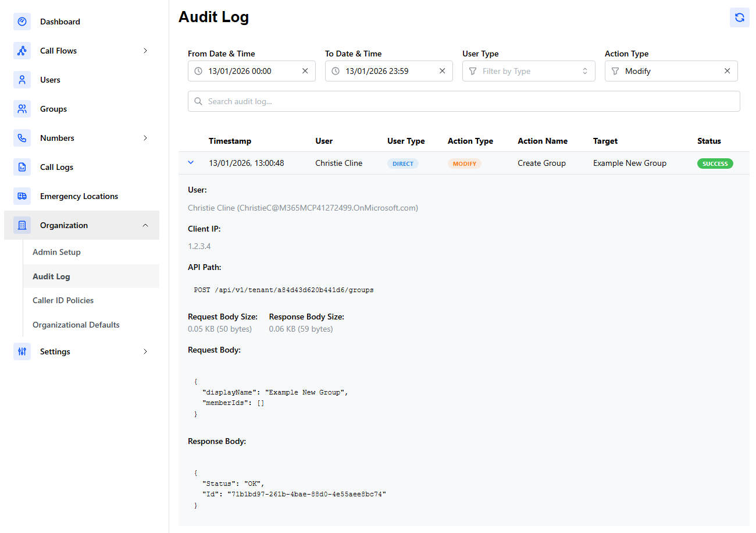This screenshot has height=533, width=756.
Task: Click the Numbers phone icon
Action: (22, 138)
